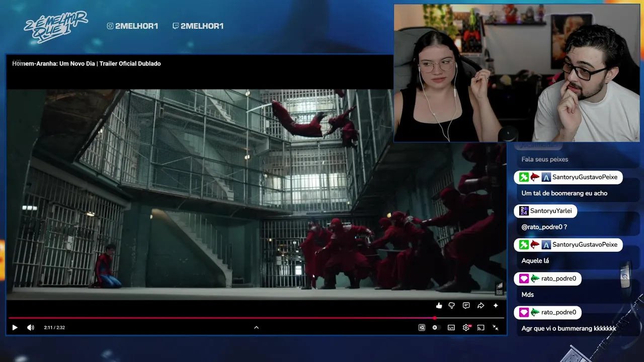Click message Agr que vi o bummerang kkkkkkk
The height and width of the screenshot is (362, 644).
point(569,328)
